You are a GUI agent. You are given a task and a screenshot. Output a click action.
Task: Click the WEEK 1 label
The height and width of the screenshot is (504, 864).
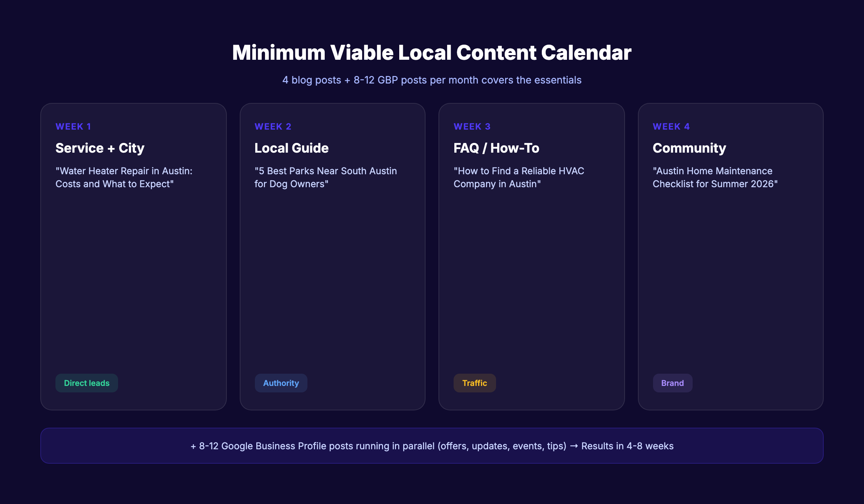pos(73,126)
